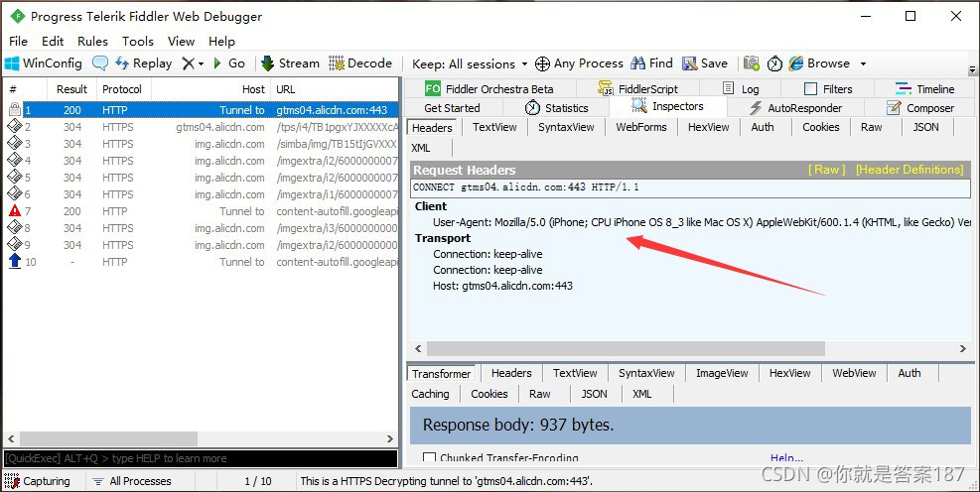The height and width of the screenshot is (492, 980).
Task: Open the File menu
Action: coord(18,42)
